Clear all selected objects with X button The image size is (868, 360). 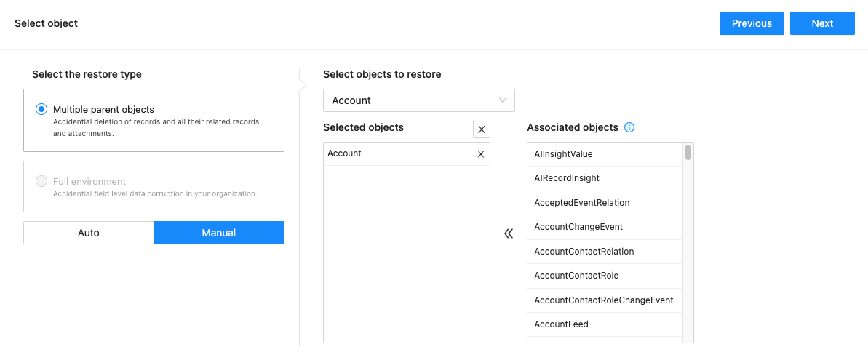481,129
